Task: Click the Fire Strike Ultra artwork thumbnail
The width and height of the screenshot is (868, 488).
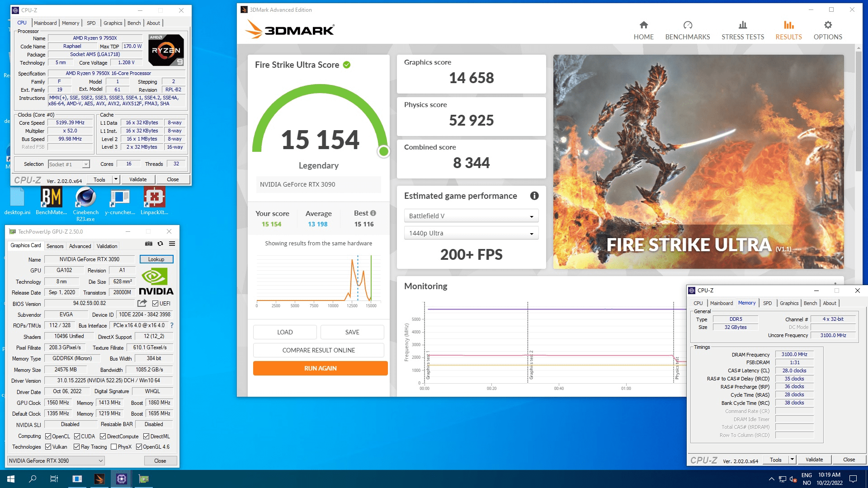Action: (698, 162)
